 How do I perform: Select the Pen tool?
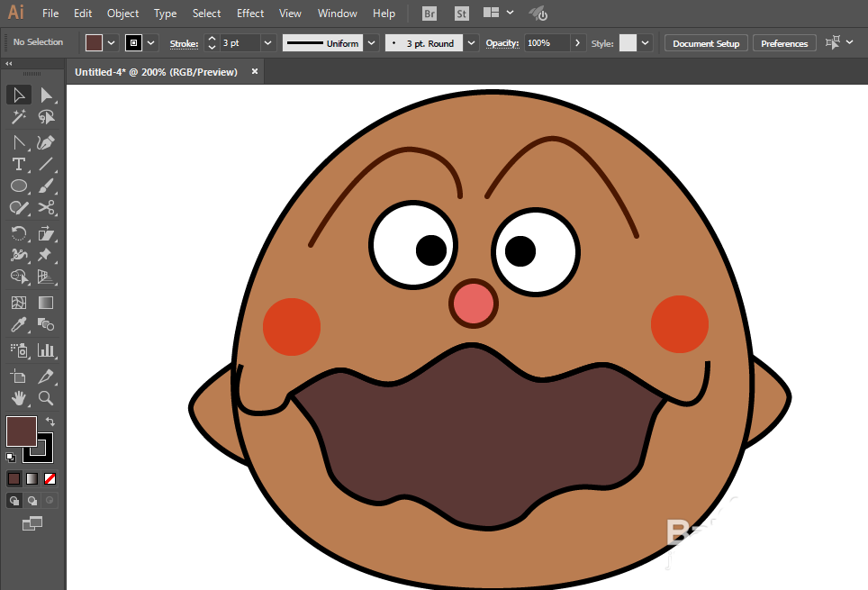[x=46, y=142]
